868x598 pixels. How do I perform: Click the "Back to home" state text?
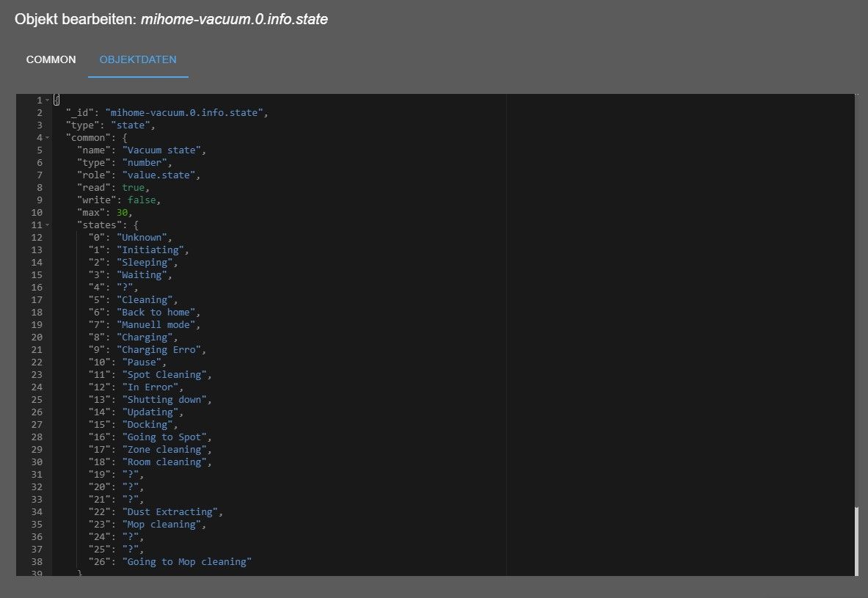158,312
